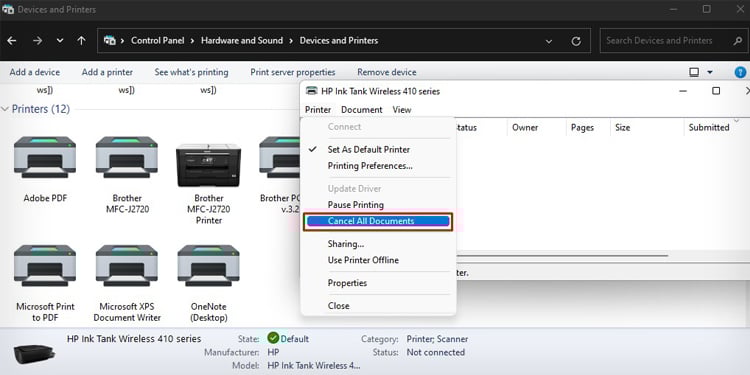Viewport: 750px width, 375px height.
Task: Select the Brother PC printer icon
Action: 279,157
